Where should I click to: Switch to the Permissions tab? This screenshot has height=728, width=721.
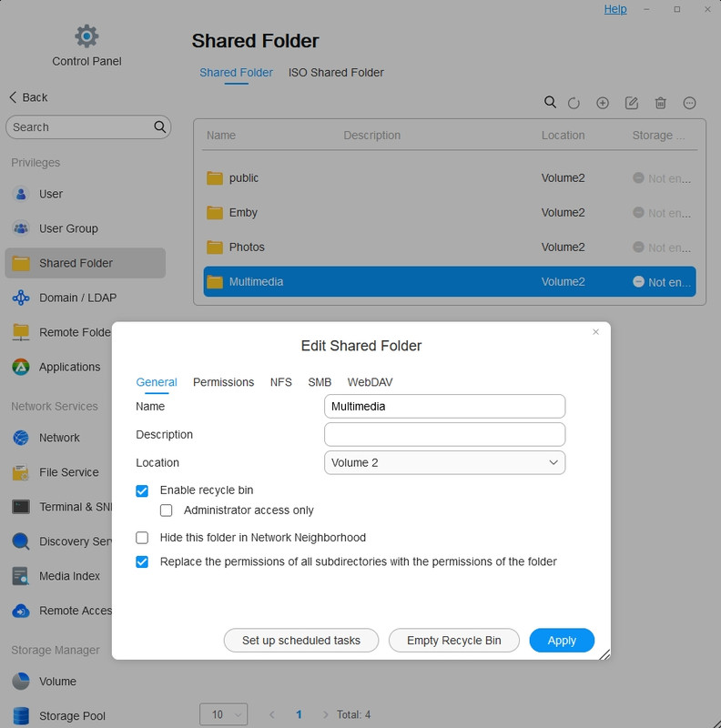tap(223, 382)
